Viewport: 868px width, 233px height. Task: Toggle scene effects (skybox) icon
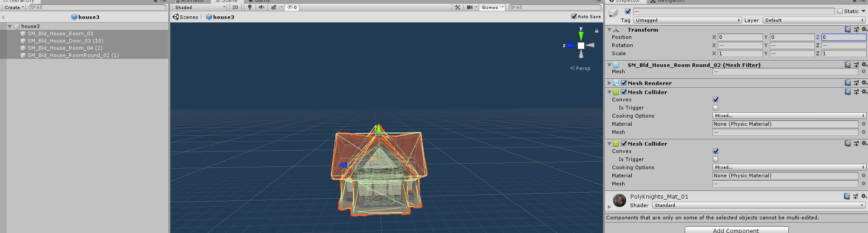[274, 7]
